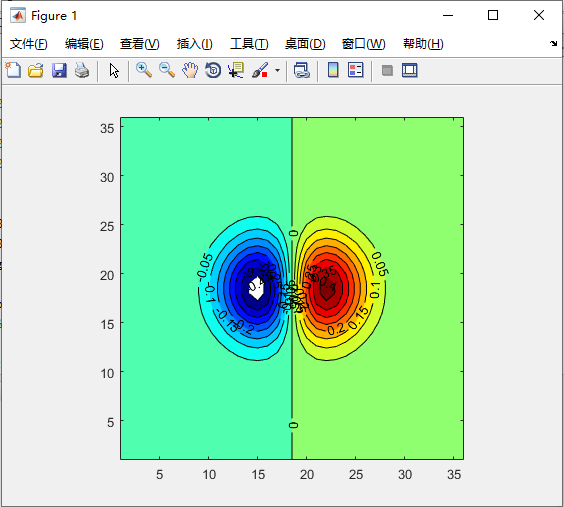Hide plot tools with gray square icon
The image size is (564, 507).
click(x=387, y=70)
